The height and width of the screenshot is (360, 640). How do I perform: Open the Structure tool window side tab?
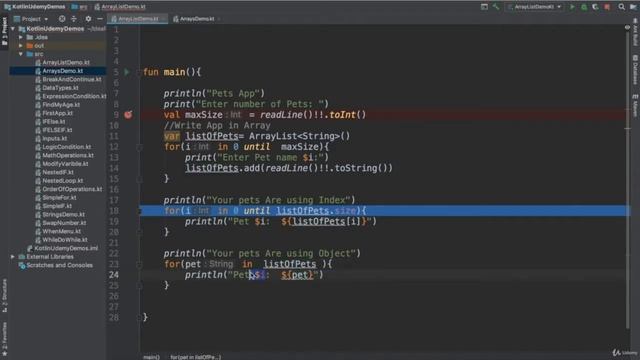pos(4,296)
